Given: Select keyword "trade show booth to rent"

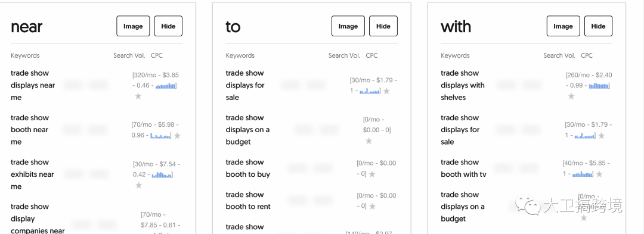Looking at the screenshot, I should pos(248,201).
